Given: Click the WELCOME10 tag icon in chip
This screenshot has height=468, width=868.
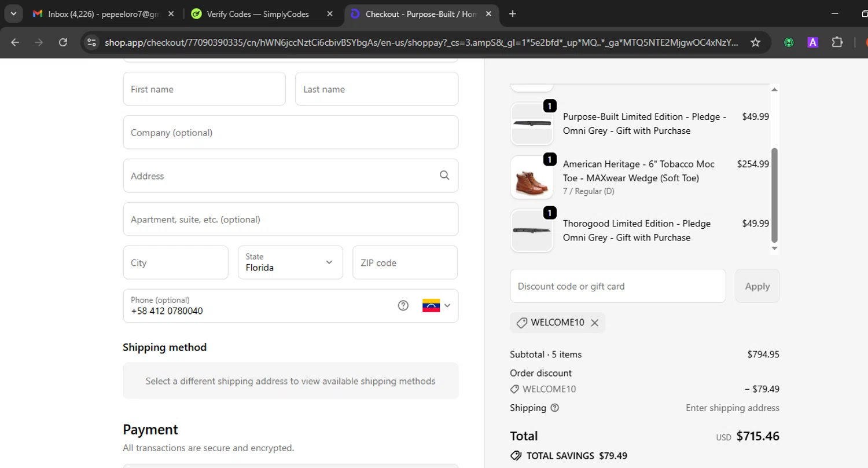Looking at the screenshot, I should (x=521, y=323).
